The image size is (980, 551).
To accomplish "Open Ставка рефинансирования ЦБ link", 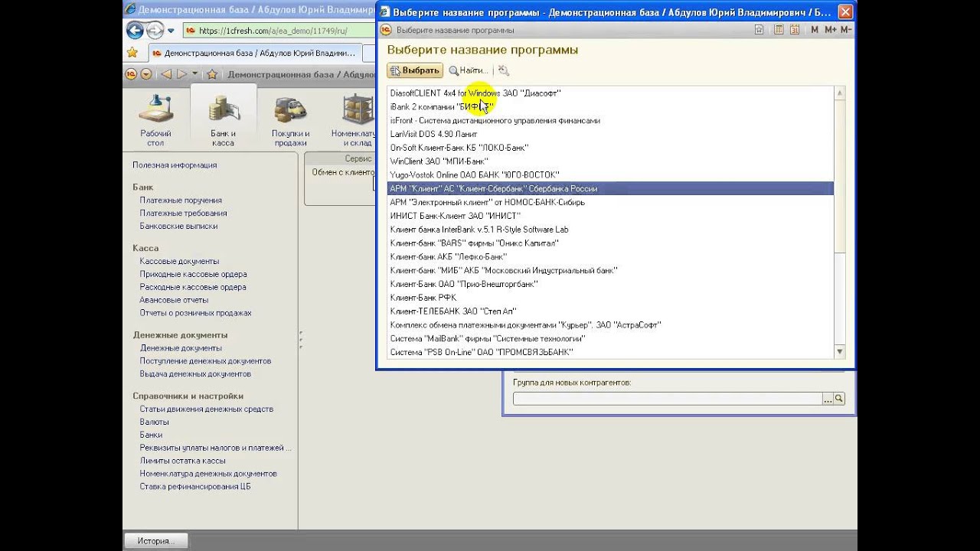I will pos(194,487).
